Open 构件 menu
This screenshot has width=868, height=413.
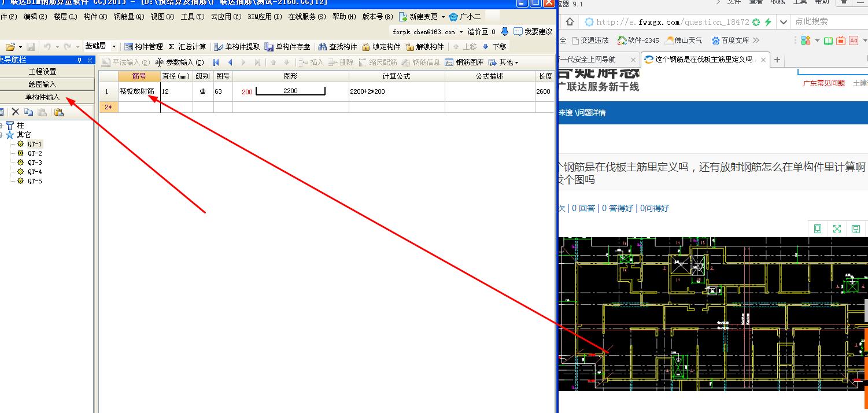click(95, 17)
